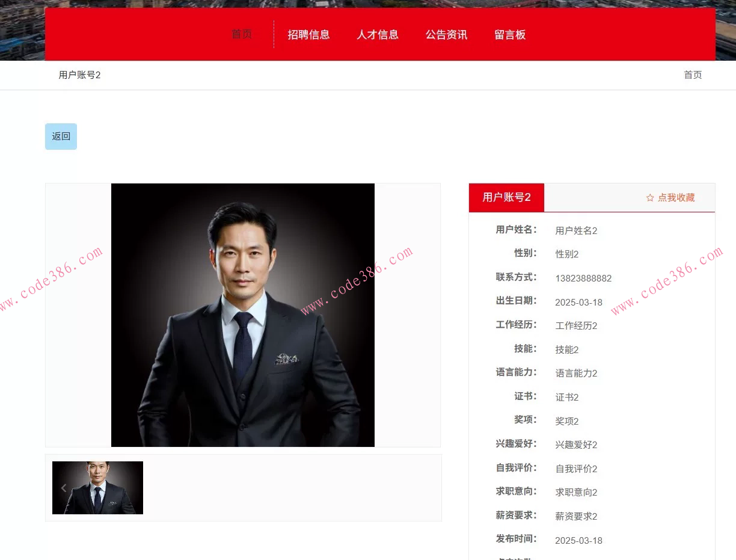The width and height of the screenshot is (736, 560).
Task: Click the phone number 13823888882
Action: [583, 278]
